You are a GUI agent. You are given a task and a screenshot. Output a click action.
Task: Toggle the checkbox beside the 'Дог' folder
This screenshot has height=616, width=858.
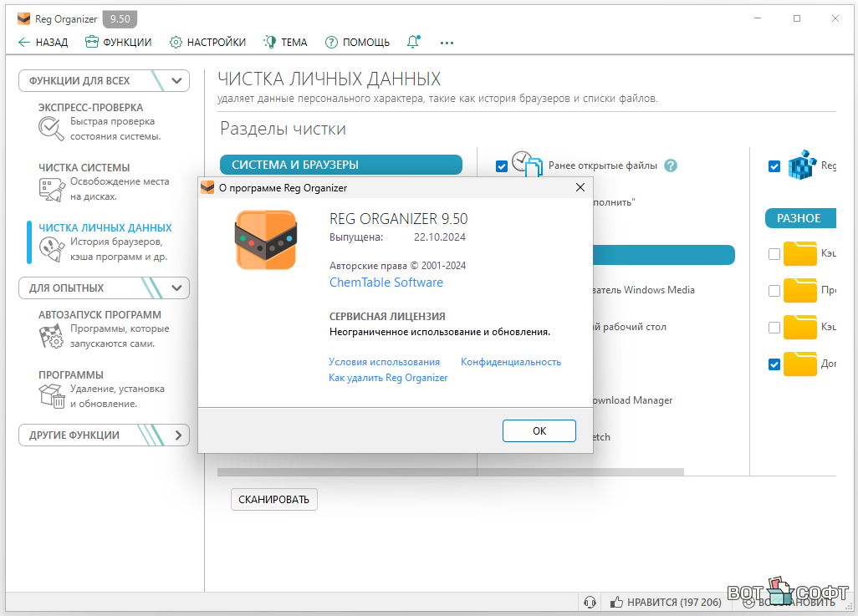(774, 364)
